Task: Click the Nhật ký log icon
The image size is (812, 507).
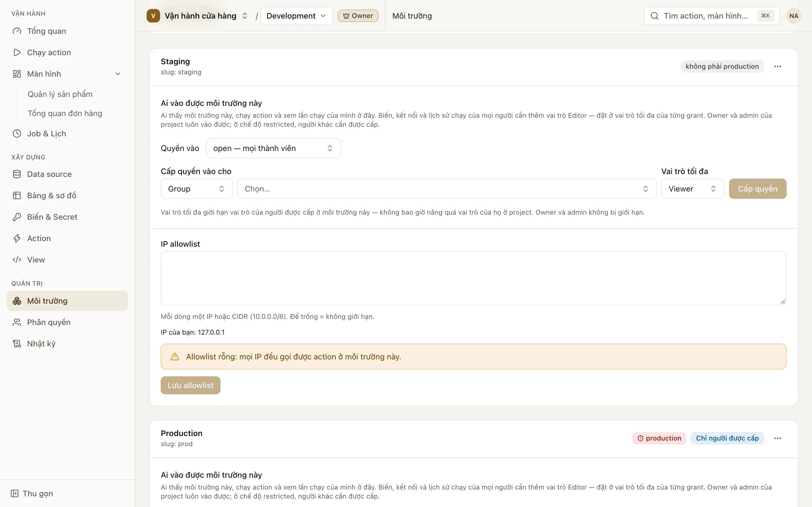Action: tap(17, 344)
